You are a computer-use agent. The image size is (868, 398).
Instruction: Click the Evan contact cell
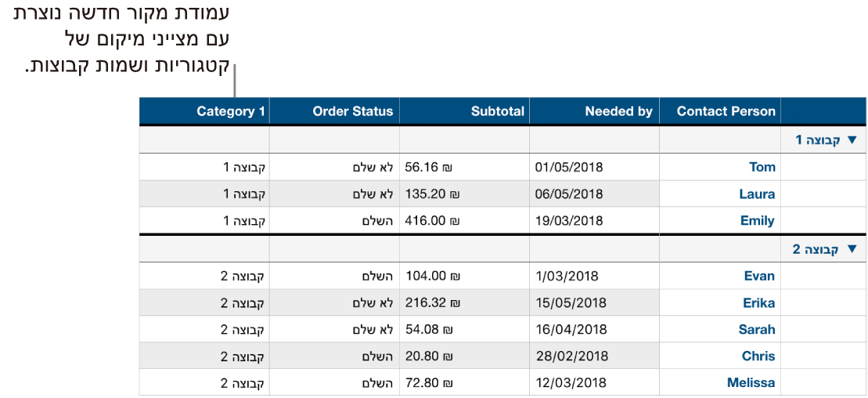point(759,276)
